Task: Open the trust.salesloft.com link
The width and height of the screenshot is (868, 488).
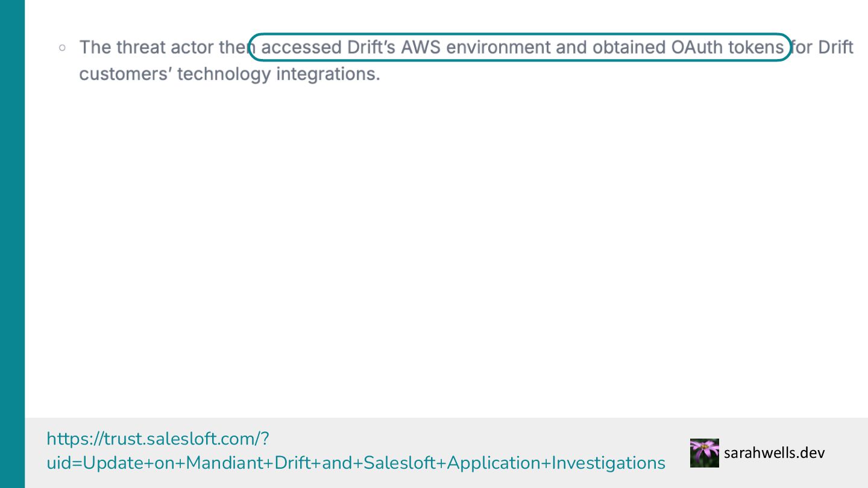Action: pyautogui.click(x=157, y=438)
